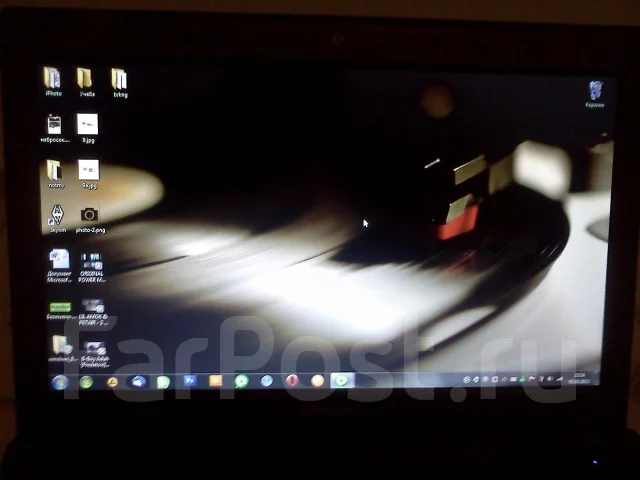
Task: Open the iPhoto folder on desktop
Action: coord(53,82)
